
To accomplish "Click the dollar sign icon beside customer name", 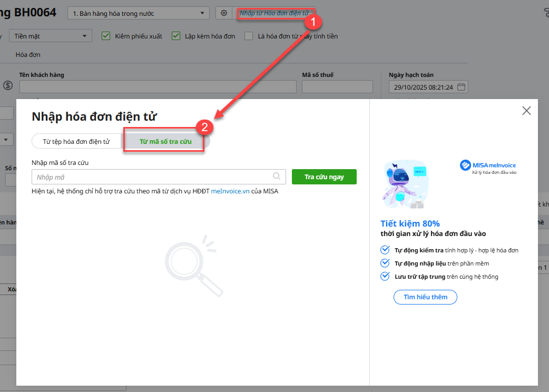I will tap(8, 85).
